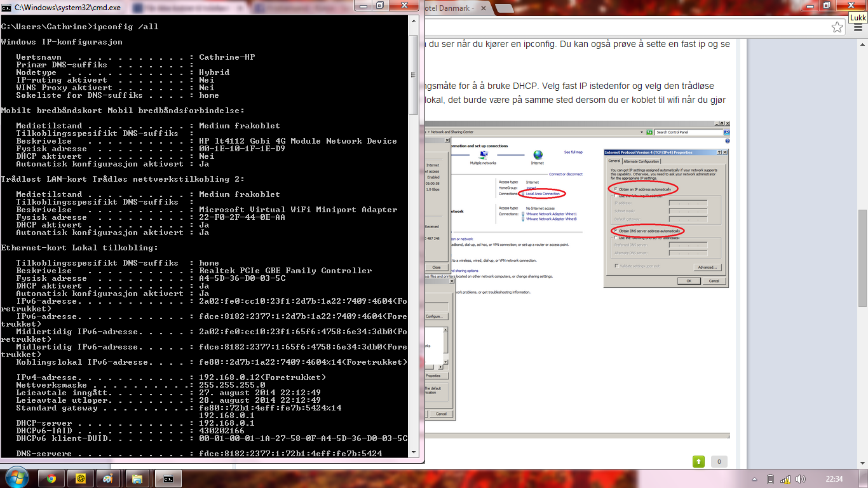Click the cmd window scroll-up arrow
This screenshot has width=868, height=488.
pyautogui.click(x=414, y=20)
